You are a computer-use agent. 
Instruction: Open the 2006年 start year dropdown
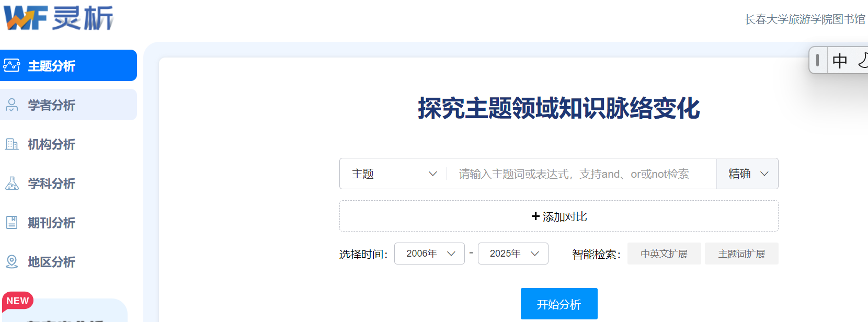click(429, 254)
